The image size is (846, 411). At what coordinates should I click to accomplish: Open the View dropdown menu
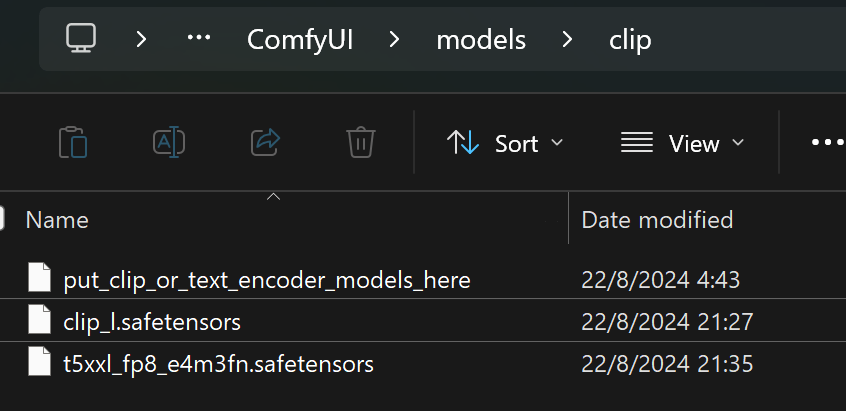point(682,143)
